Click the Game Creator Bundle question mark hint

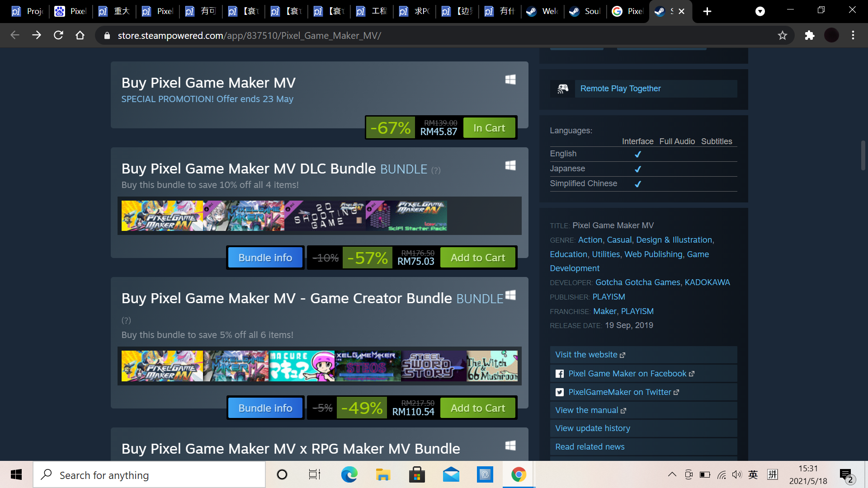point(126,320)
